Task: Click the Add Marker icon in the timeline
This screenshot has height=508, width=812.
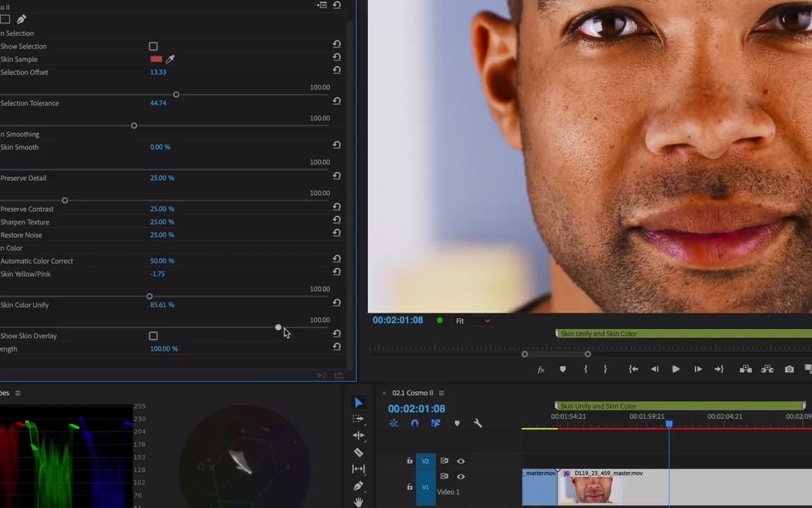Action: (457, 423)
